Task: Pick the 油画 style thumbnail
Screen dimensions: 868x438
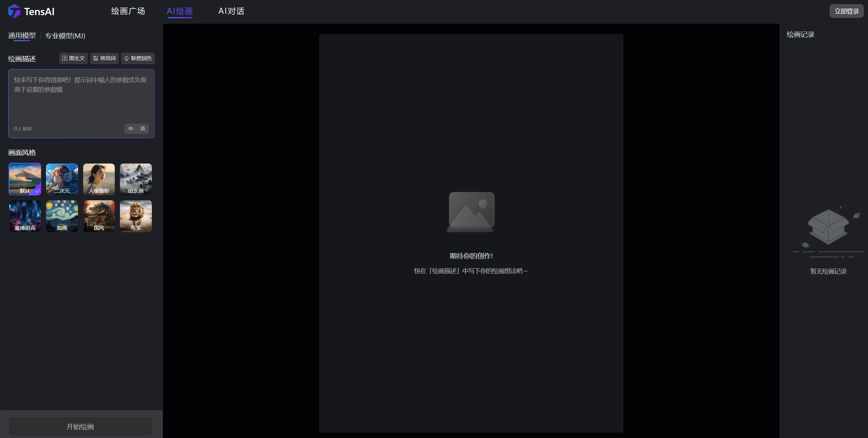Action: coord(62,216)
